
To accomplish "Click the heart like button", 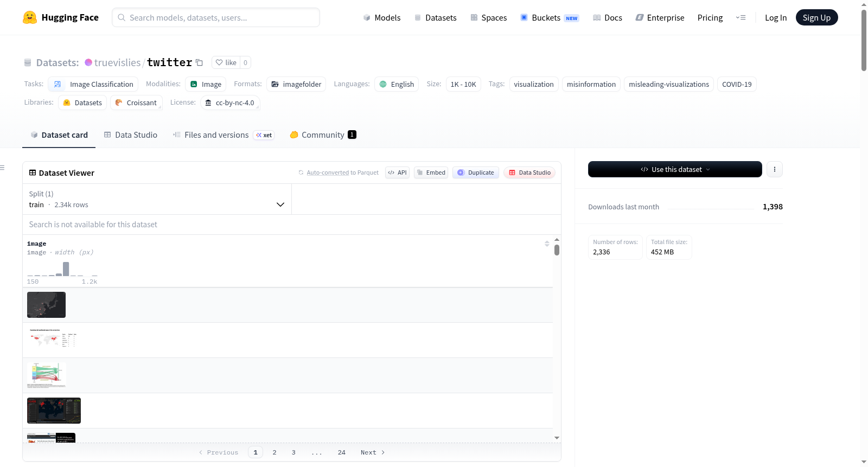I will tap(226, 62).
